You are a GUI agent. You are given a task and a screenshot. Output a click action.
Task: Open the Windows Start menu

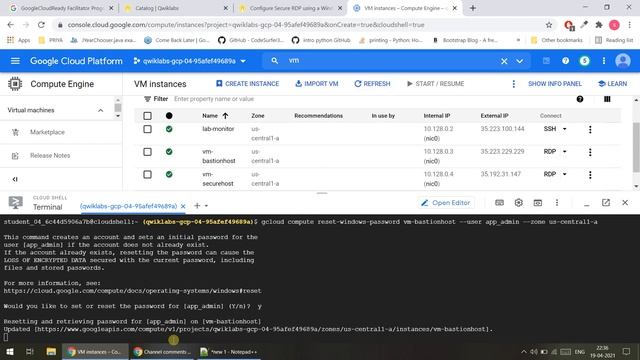pyautogui.click(x=9, y=351)
